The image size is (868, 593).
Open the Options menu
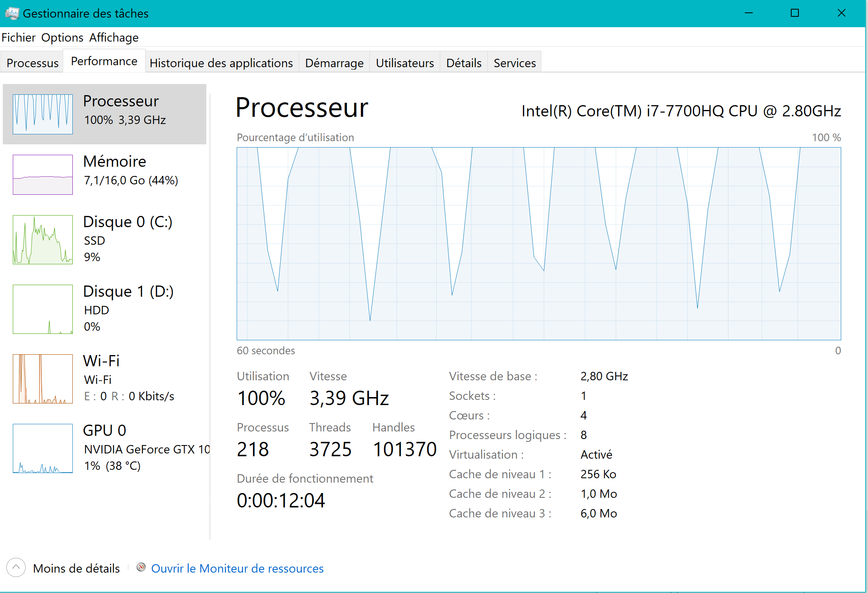(x=62, y=38)
